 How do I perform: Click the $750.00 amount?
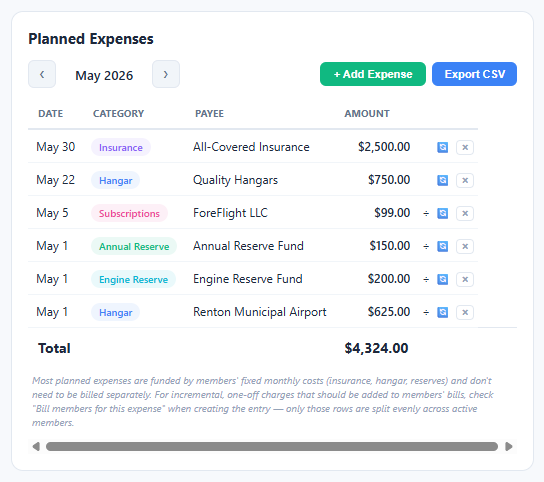(x=389, y=180)
